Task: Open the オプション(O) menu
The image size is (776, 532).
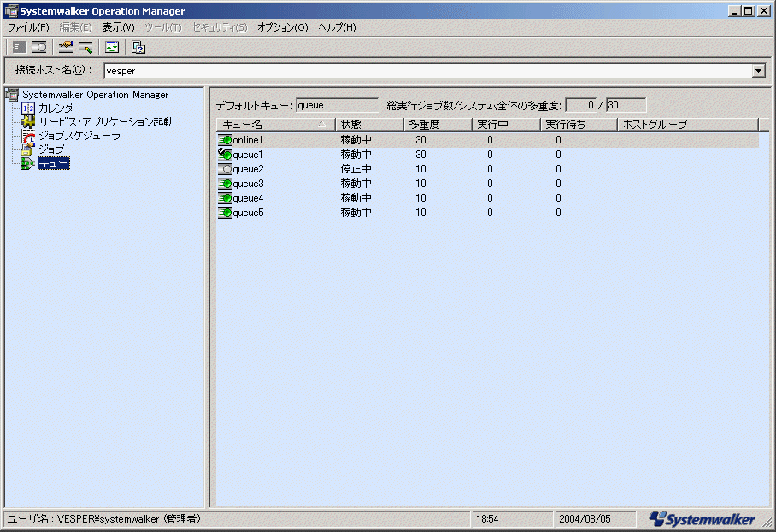Action: tap(282, 27)
